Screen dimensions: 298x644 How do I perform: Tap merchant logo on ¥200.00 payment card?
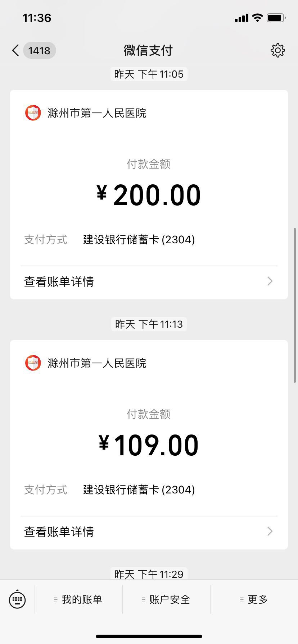pos(33,113)
